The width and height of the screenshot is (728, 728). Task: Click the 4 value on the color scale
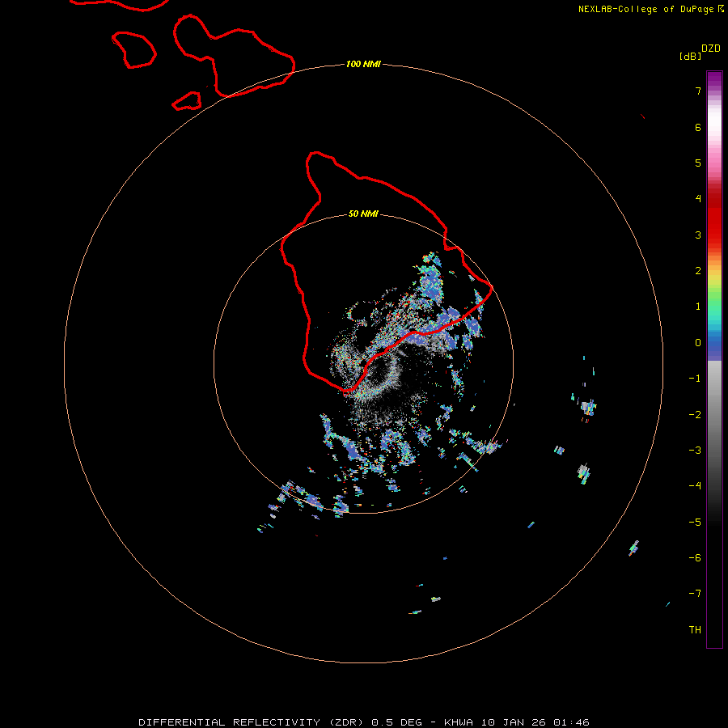[x=698, y=199]
